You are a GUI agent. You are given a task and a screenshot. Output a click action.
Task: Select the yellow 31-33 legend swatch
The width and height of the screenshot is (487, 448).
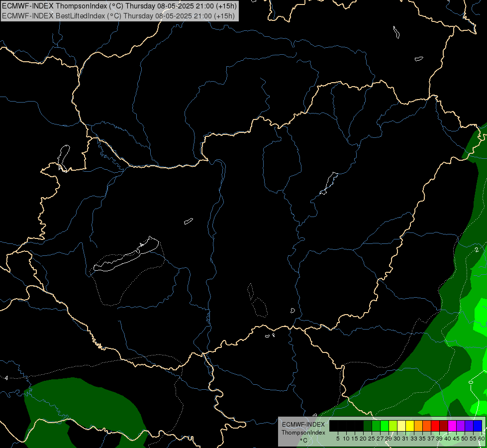click(x=410, y=426)
